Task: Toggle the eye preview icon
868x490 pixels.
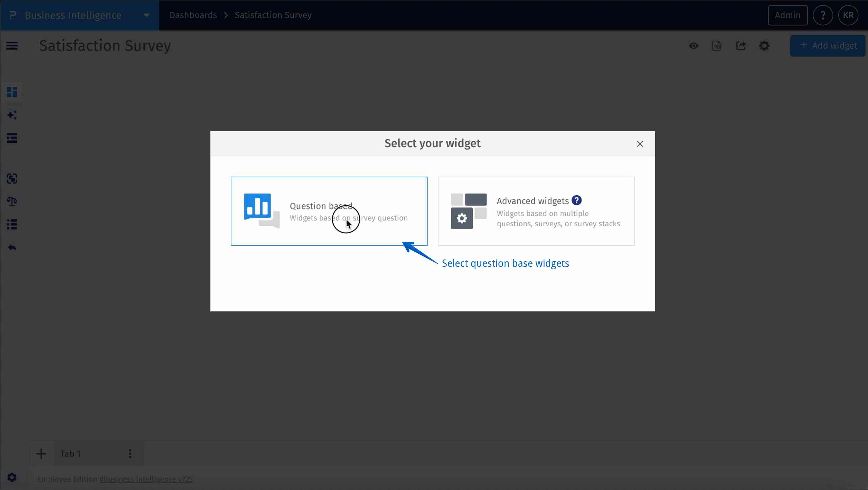Action: pos(694,46)
